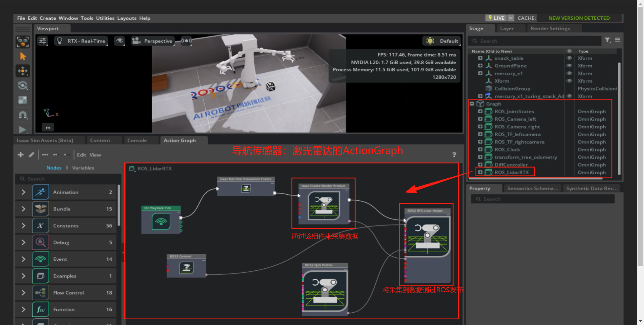Open the File menu
This screenshot has width=644, height=325.
[21, 18]
